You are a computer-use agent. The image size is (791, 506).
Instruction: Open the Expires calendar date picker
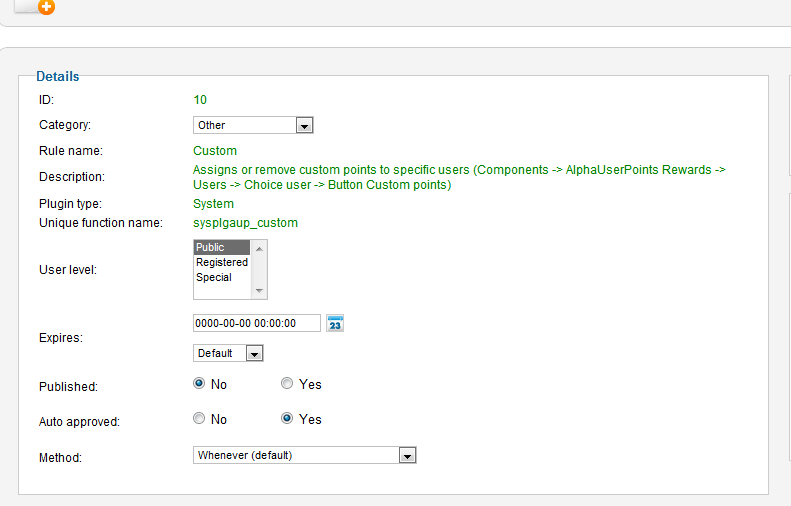coord(335,323)
